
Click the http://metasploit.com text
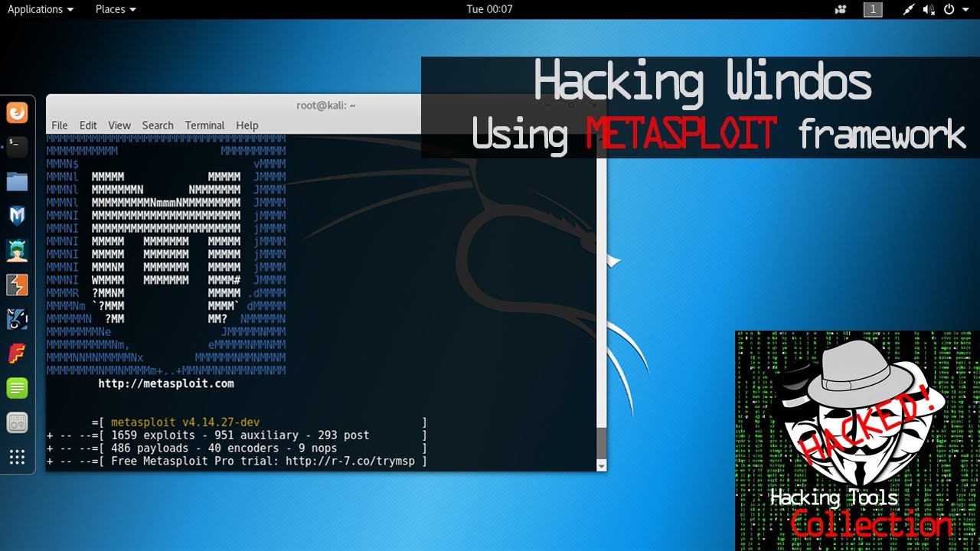pos(166,383)
